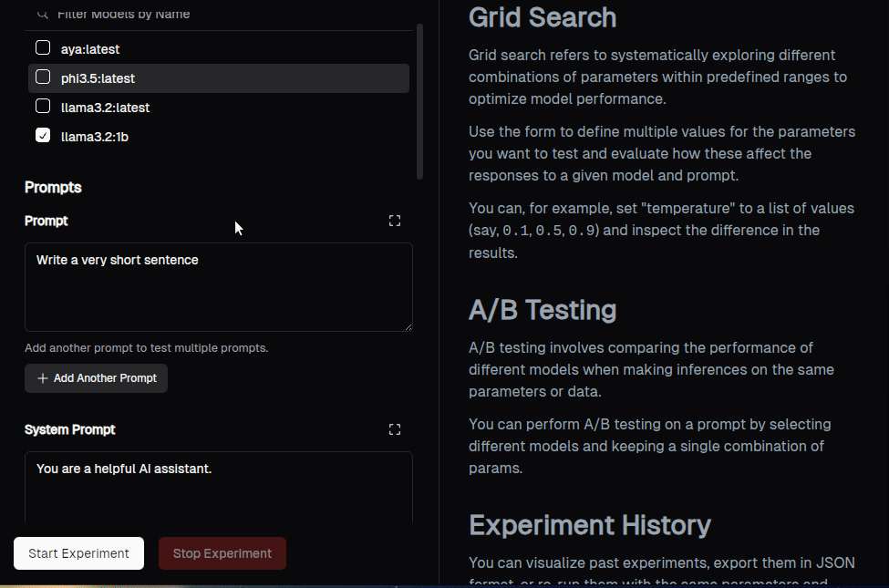Tick the phi3.5:latest model checkbox
Viewport: 889px width, 588px height.
43,77
